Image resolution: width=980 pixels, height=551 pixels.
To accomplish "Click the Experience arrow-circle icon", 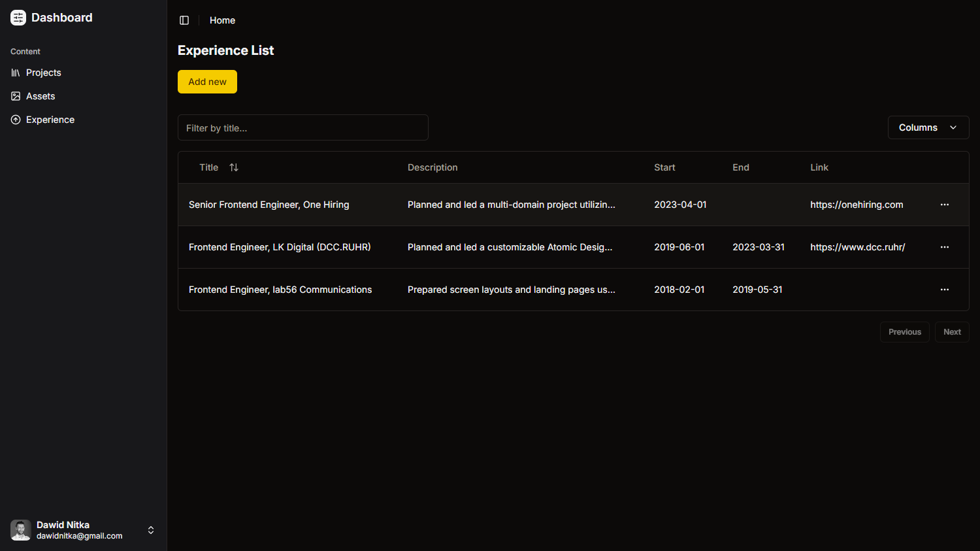I will [16, 120].
